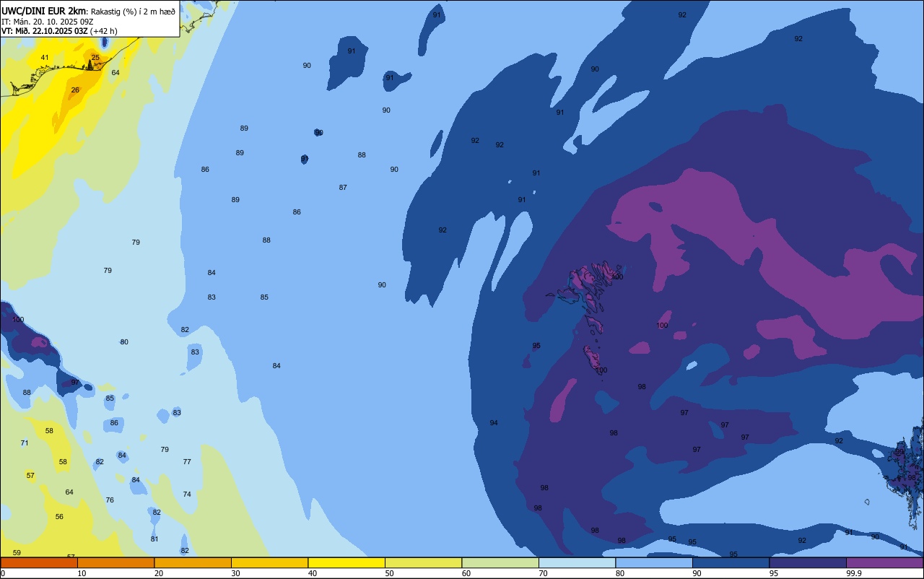Click the 0–10 dark orange legend segment
Screen dimensions: 924x579
[x=39, y=562]
